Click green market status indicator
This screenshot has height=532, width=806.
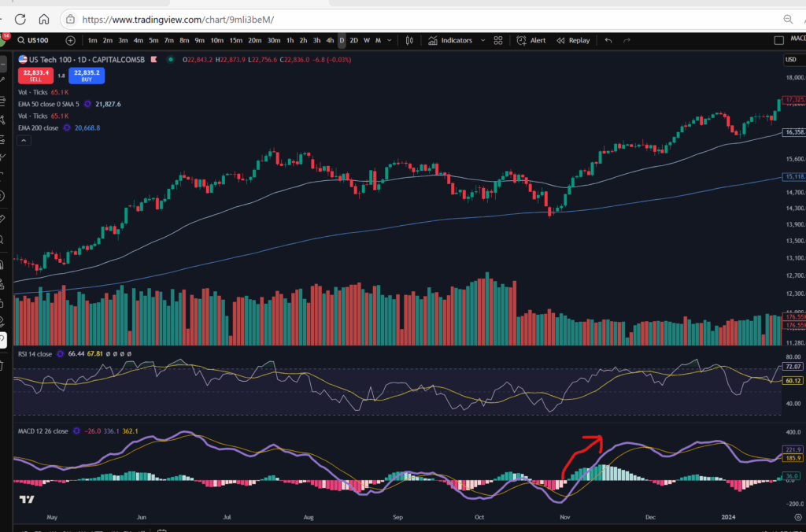click(171, 60)
